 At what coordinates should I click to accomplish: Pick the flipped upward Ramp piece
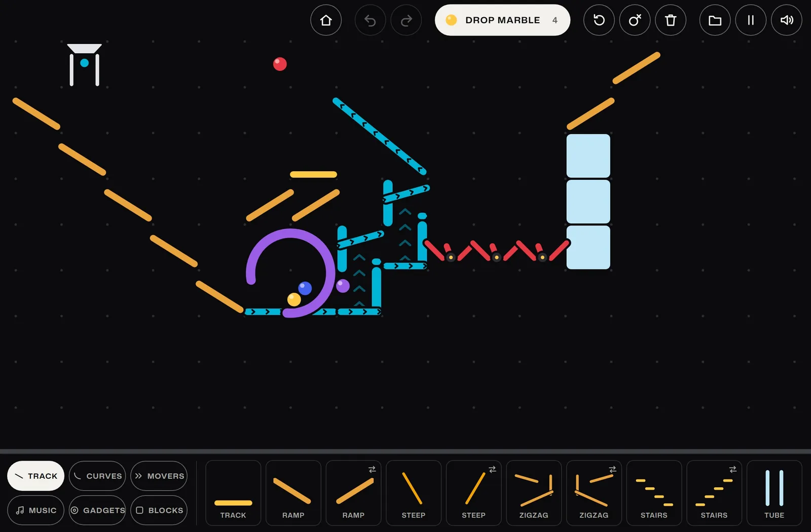coord(353,493)
